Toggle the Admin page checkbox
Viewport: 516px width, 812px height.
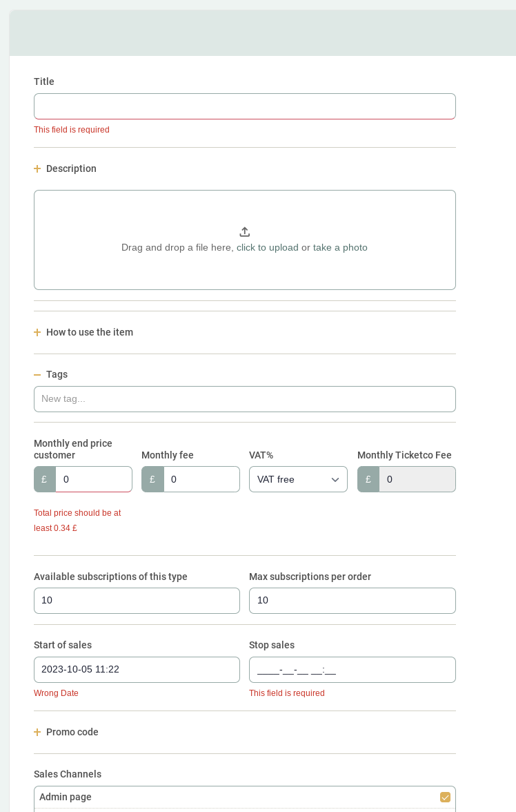tap(445, 797)
